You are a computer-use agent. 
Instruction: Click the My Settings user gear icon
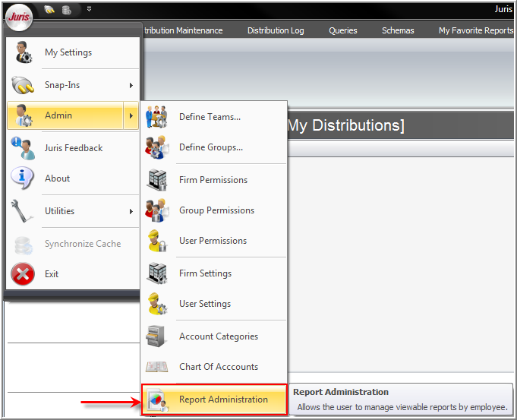tap(24, 52)
